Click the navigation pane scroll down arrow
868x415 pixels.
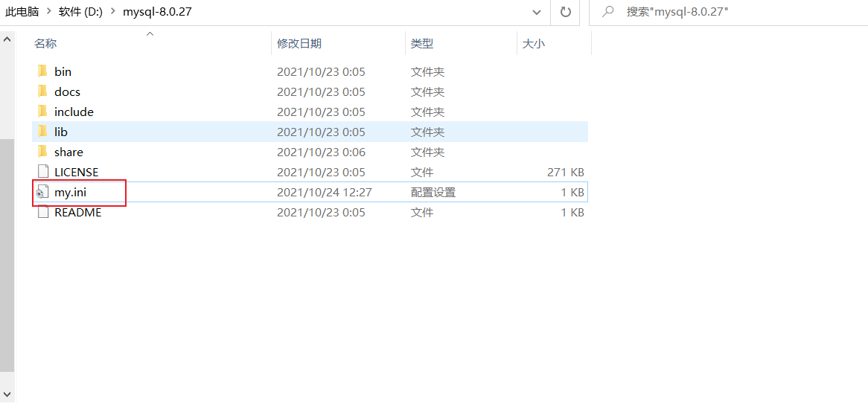pyautogui.click(x=7, y=393)
